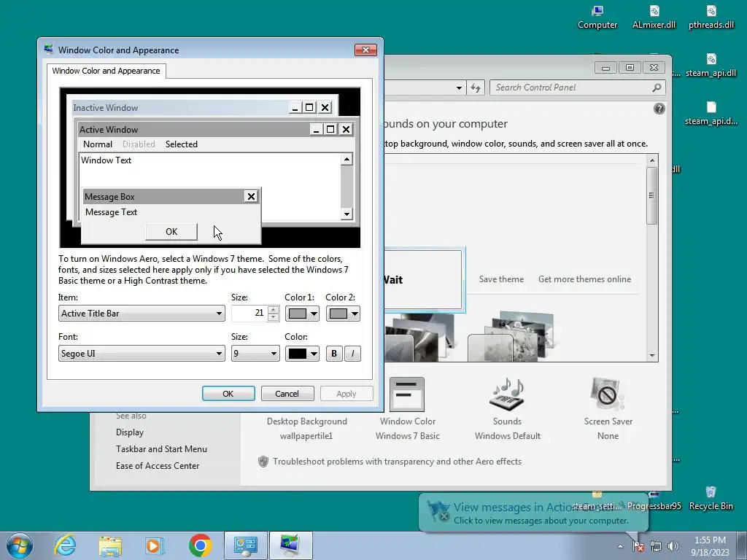Click the volume speaker tray icon
The height and width of the screenshot is (560, 747).
tap(673, 546)
